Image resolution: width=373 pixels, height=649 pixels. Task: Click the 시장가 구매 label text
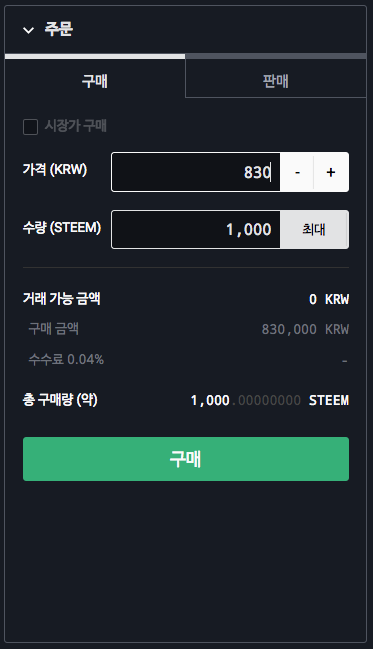[76, 126]
